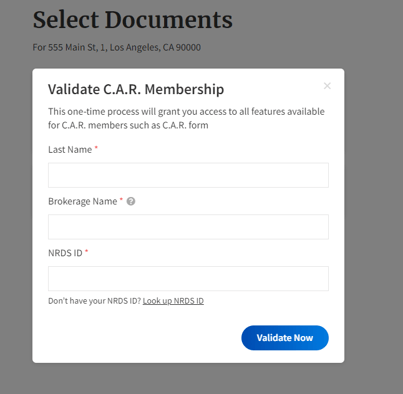Focus the Last Name input field
Screen dimensions: 403x394
coord(188,175)
